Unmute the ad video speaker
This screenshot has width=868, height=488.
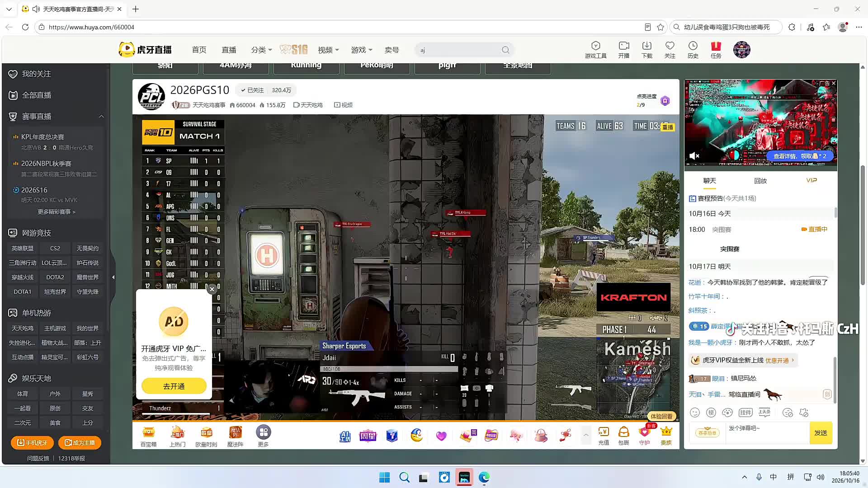(x=694, y=156)
